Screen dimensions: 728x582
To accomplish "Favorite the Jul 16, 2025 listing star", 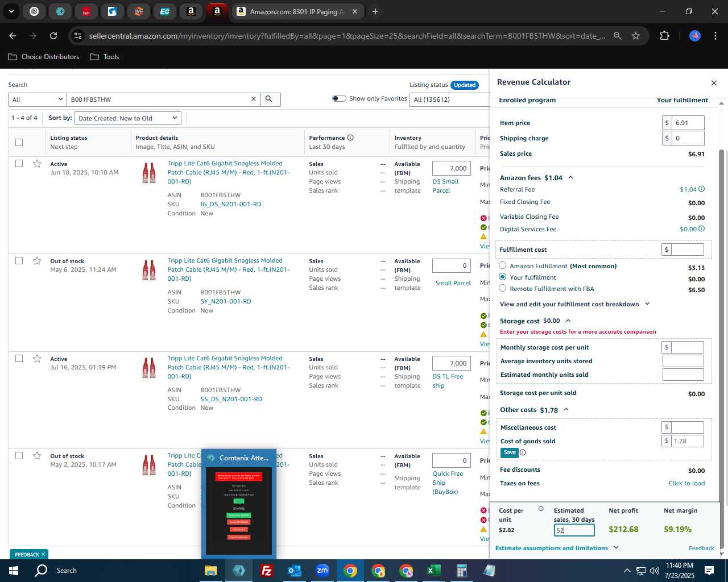I will click(x=37, y=359).
